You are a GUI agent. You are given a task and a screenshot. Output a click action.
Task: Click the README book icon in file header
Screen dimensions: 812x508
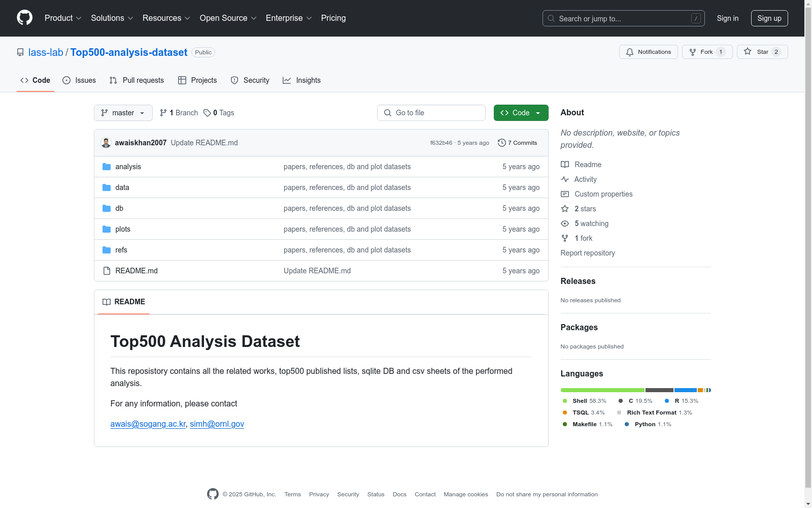tap(107, 302)
